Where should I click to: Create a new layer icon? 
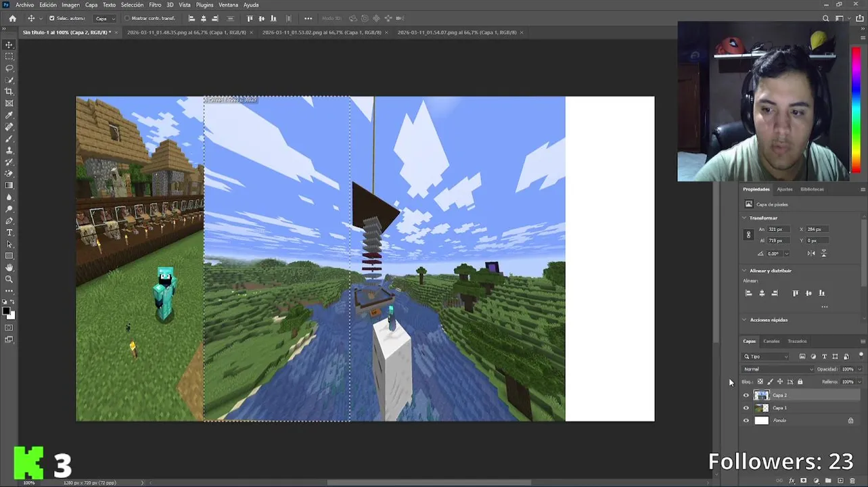tap(841, 480)
